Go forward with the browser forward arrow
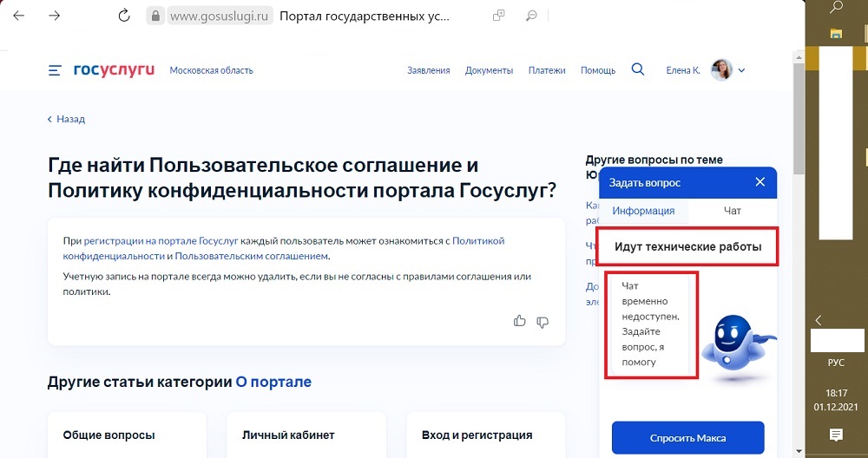The width and height of the screenshot is (868, 458). coord(54,16)
